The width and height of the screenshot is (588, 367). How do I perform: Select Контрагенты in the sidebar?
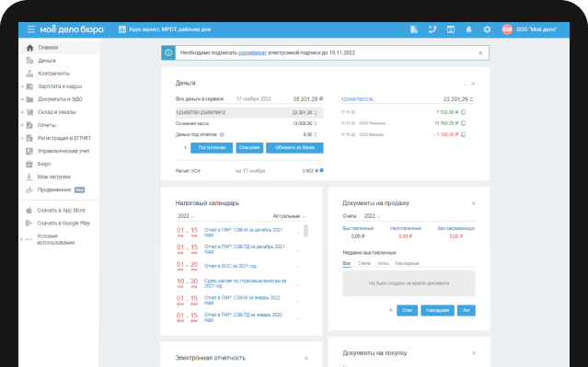click(x=53, y=74)
